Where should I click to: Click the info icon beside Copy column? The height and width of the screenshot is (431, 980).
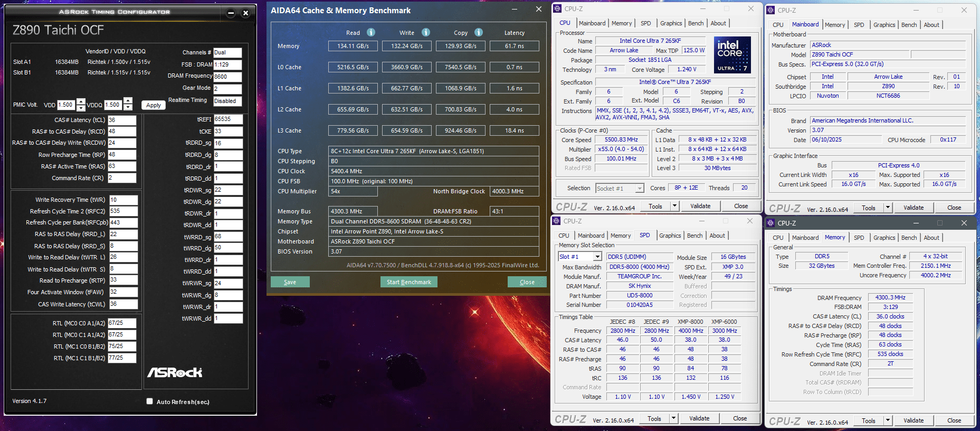tap(479, 33)
